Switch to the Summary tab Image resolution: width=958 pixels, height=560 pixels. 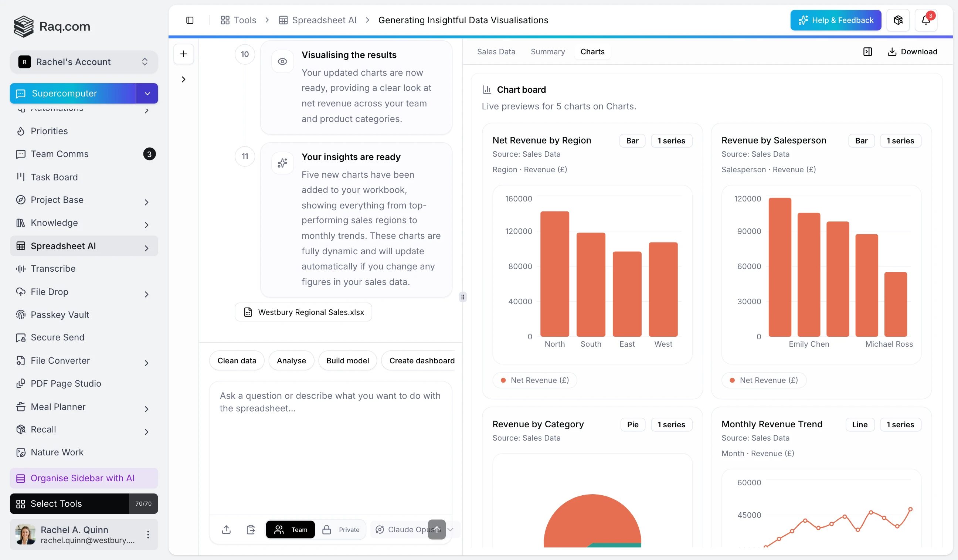point(548,52)
